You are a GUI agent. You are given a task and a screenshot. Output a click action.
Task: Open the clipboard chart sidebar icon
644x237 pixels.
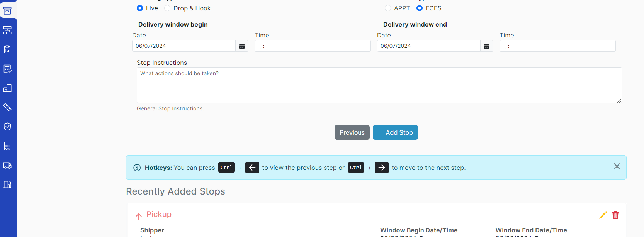point(7,49)
